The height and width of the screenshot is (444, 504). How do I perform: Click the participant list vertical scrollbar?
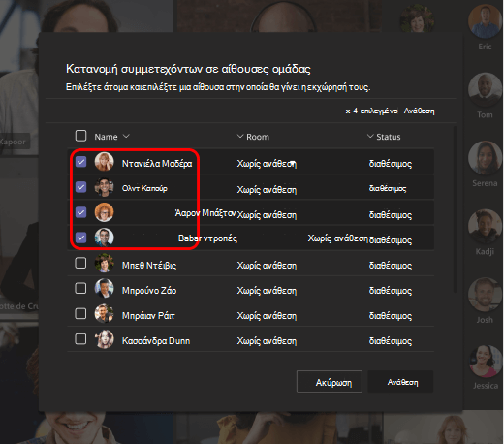456,209
